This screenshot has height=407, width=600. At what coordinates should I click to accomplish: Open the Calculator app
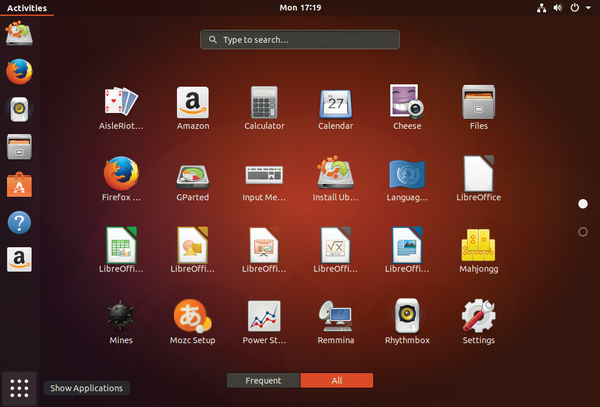click(x=264, y=108)
